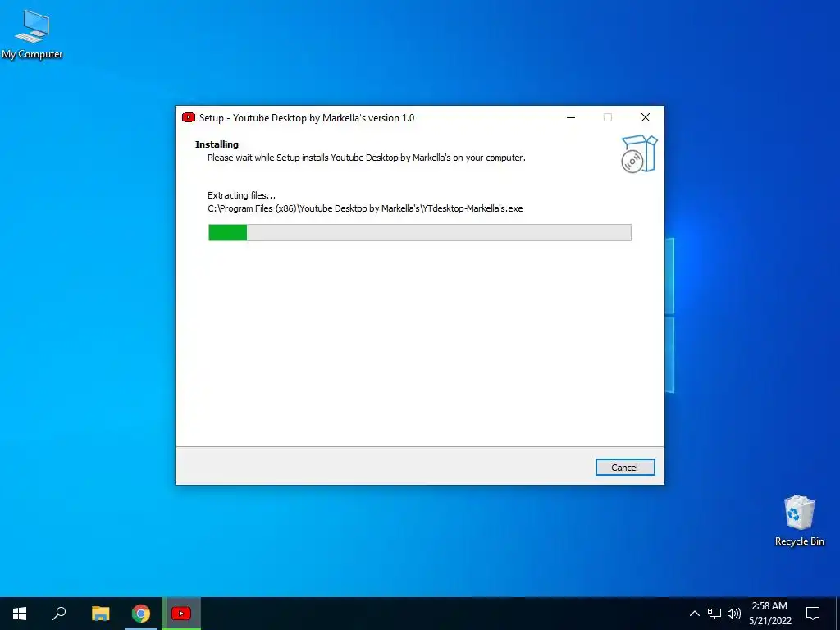
Task: Click the setup window title text
Action: pos(307,118)
